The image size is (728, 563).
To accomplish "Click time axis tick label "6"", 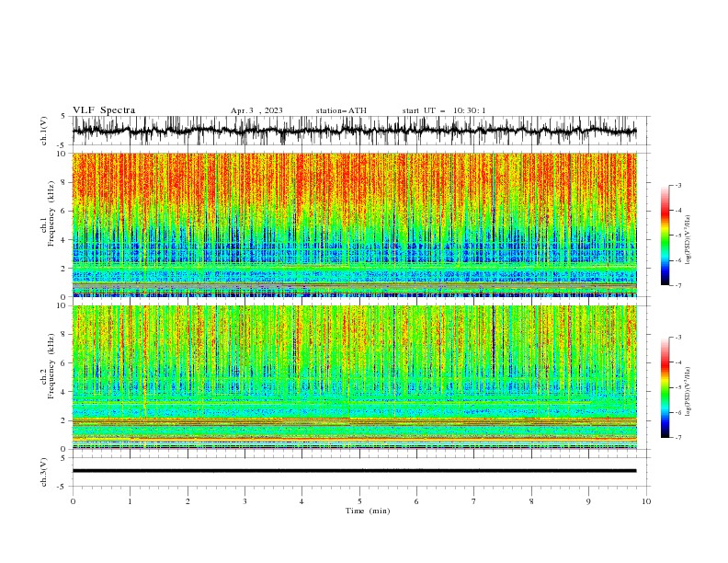I will 416,501.
